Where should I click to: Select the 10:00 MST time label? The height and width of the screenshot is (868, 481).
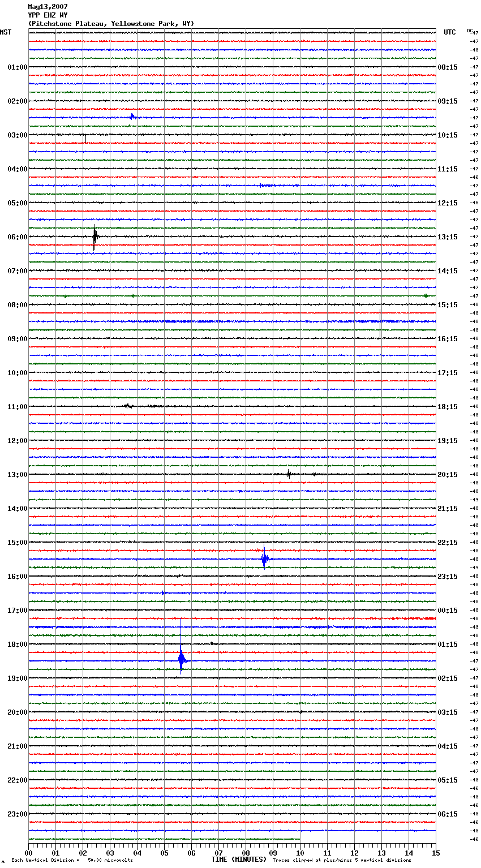coord(18,373)
